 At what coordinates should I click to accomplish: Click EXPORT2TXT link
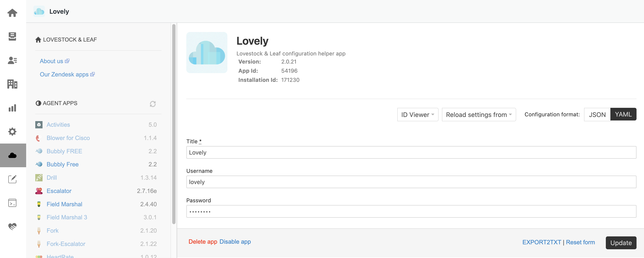click(x=542, y=242)
